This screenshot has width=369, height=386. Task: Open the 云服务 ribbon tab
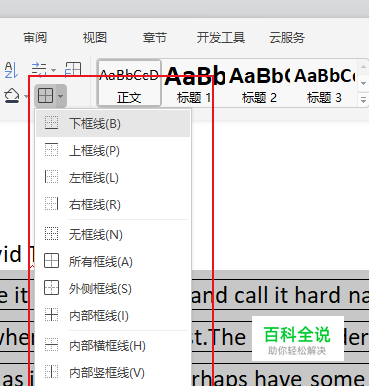(287, 37)
